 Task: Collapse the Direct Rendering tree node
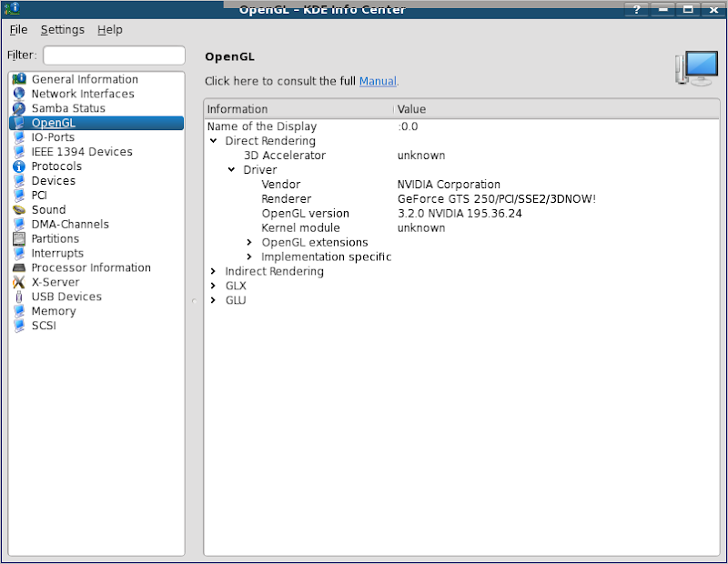214,141
